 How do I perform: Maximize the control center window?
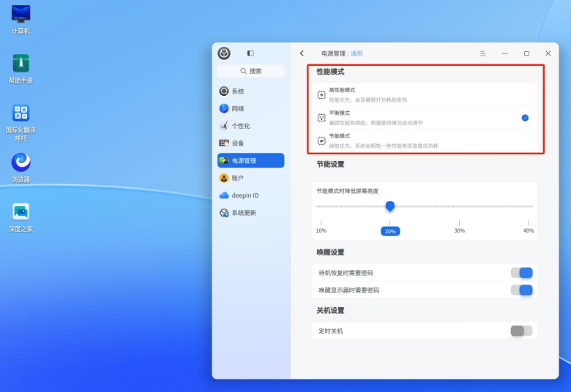pyautogui.click(x=526, y=53)
